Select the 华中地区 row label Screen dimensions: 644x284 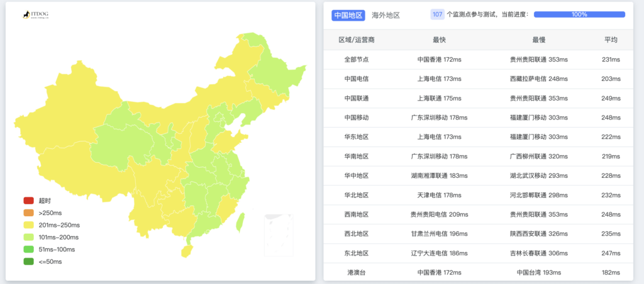click(x=357, y=176)
